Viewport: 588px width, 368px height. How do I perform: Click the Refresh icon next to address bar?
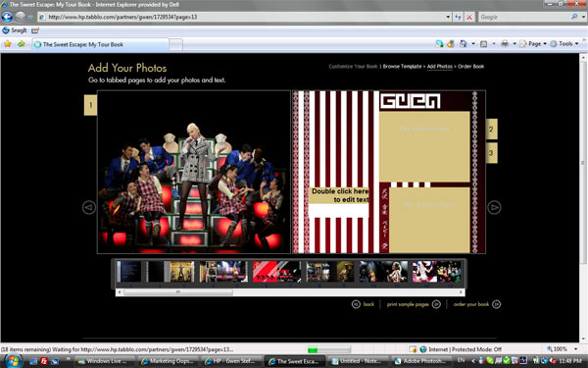pyautogui.click(x=458, y=17)
